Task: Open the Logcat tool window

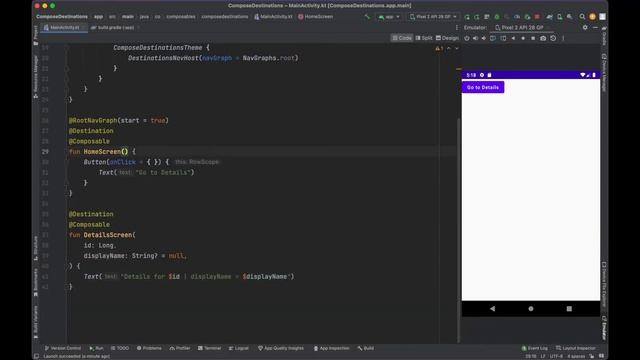Action: click(x=239, y=348)
